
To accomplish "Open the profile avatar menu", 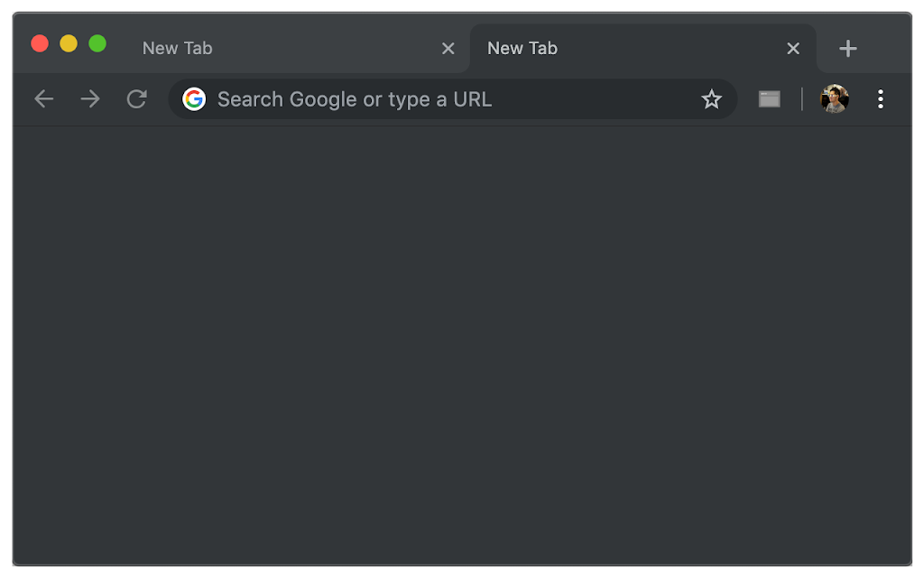I will pyautogui.click(x=834, y=99).
